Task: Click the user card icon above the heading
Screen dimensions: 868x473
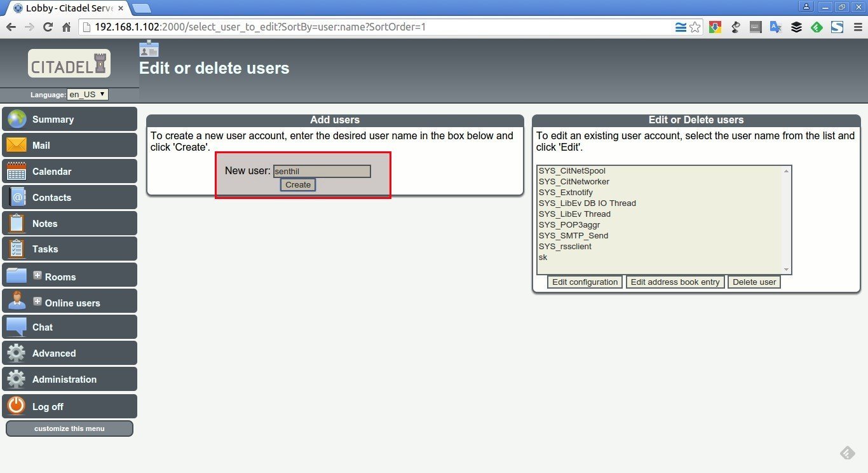Action: point(149,49)
